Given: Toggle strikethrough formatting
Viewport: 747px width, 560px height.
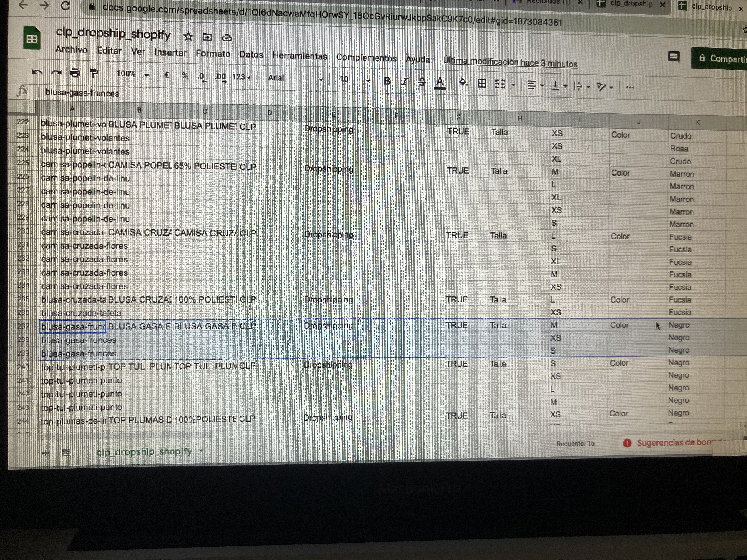Looking at the screenshot, I should (x=421, y=82).
